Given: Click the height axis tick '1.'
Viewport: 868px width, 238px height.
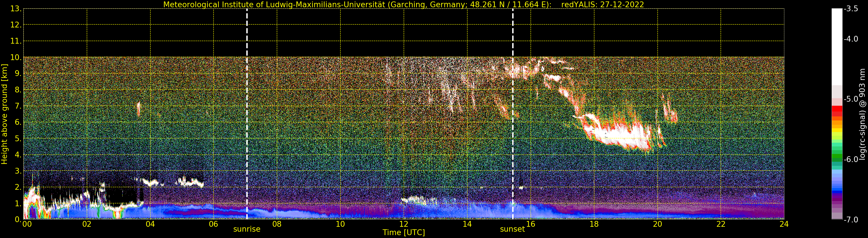Looking at the screenshot, I should coord(18,204).
